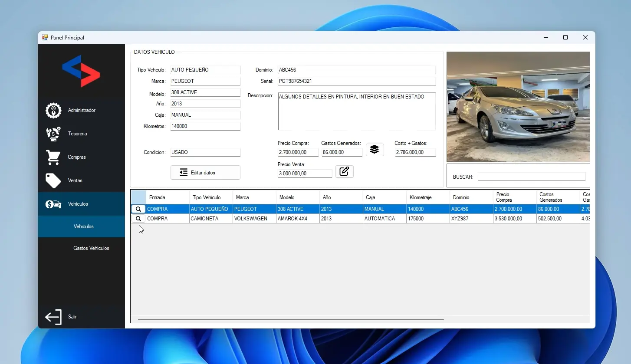Click the Compras shopping cart icon

tap(53, 157)
